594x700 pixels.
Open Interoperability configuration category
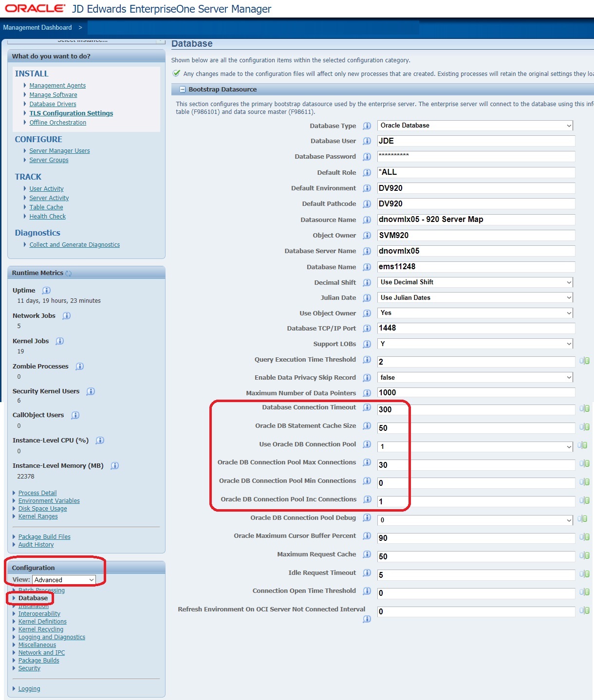pos(39,614)
